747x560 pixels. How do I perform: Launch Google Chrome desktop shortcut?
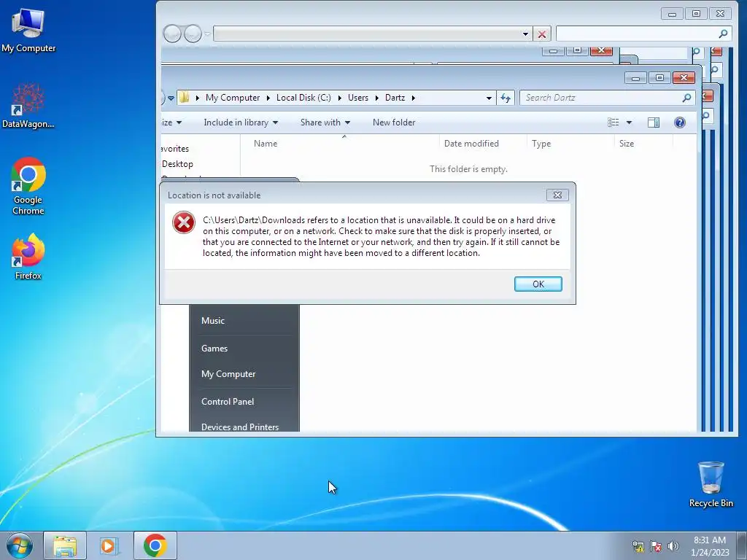pos(28,186)
